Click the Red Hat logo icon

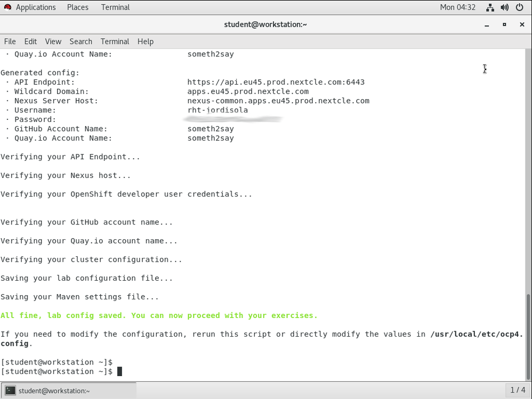(7, 7)
